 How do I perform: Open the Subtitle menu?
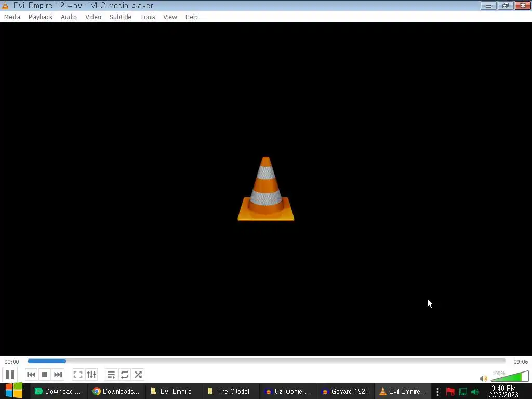coord(121,17)
